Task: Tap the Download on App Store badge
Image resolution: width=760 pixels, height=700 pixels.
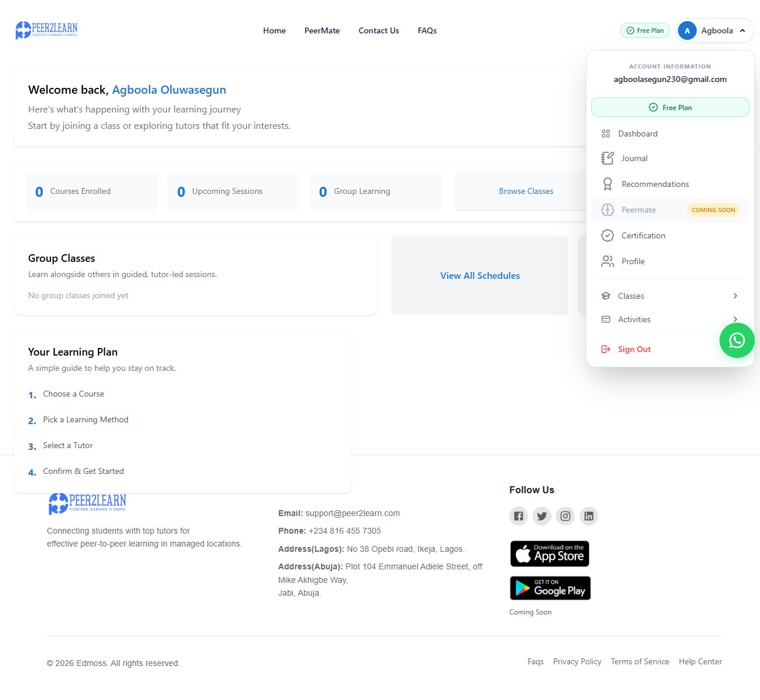Action: point(550,554)
